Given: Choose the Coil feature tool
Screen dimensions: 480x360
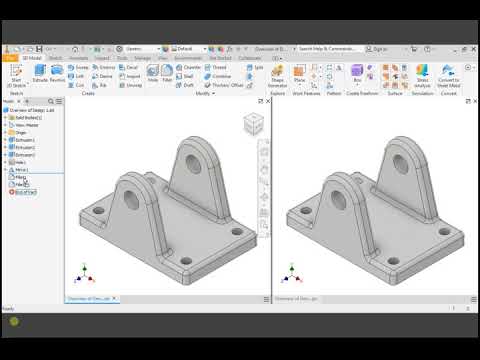Looking at the screenshot, I should point(76,85).
